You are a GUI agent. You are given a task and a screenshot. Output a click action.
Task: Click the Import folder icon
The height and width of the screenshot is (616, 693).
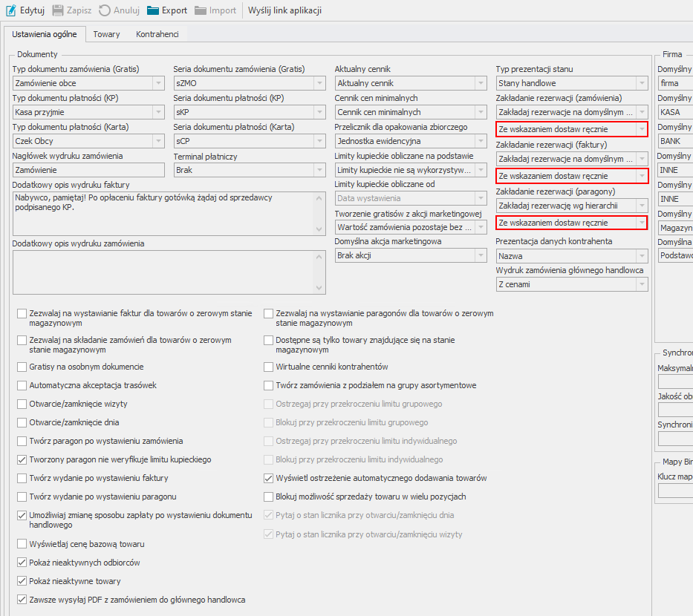coord(201,10)
